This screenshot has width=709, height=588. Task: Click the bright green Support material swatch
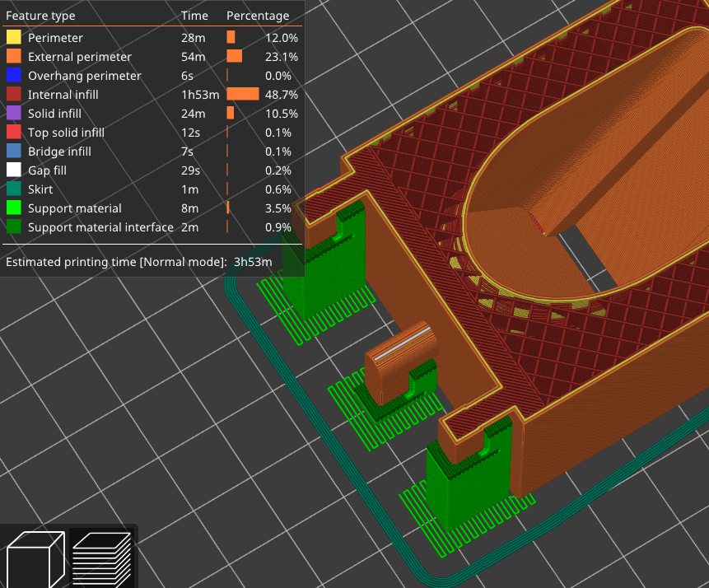[13, 208]
